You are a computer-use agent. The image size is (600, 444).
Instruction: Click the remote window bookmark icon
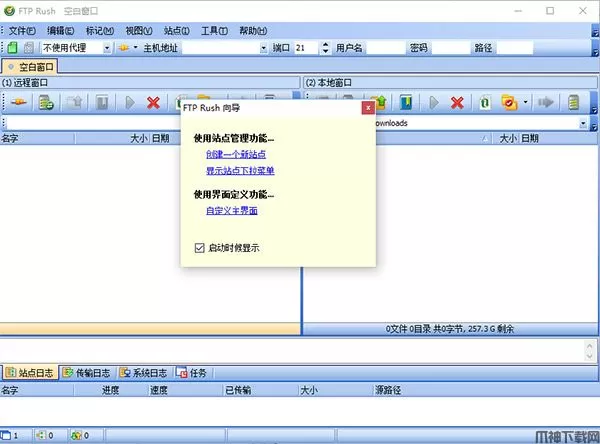[102, 102]
